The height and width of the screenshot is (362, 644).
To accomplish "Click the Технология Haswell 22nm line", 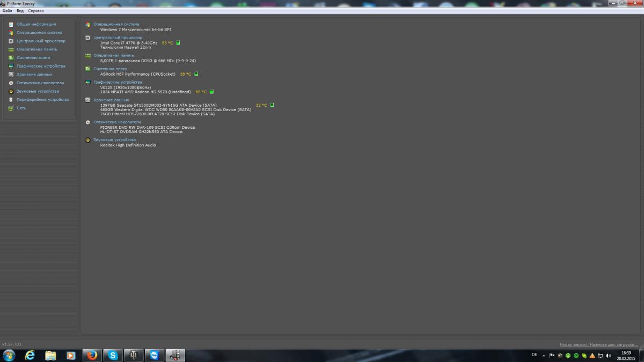I will tap(126, 47).
